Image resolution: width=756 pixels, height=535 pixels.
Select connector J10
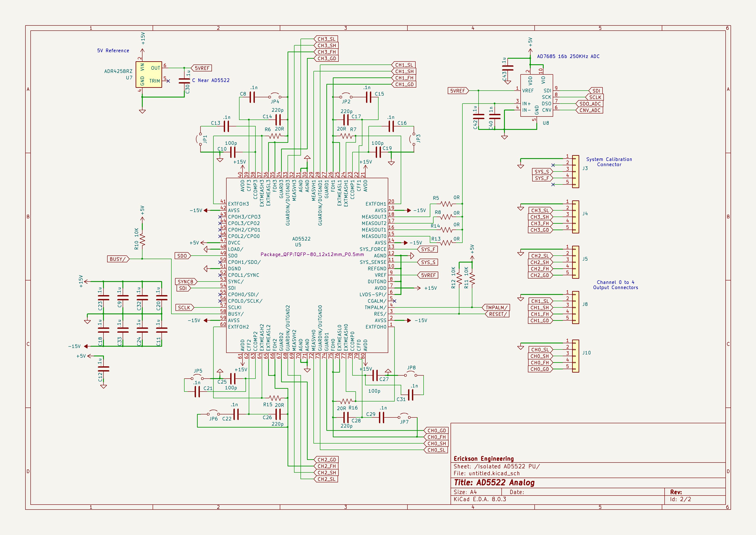point(576,356)
